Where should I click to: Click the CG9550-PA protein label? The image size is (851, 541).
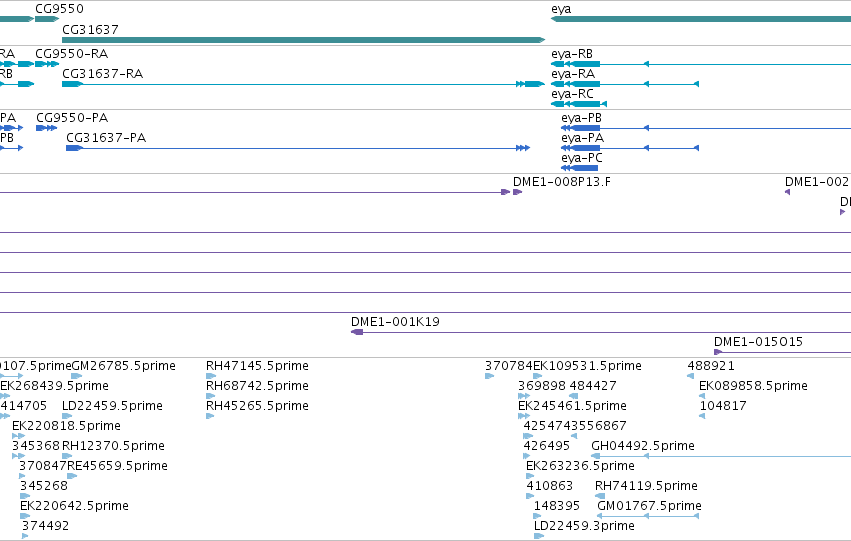click(x=72, y=118)
